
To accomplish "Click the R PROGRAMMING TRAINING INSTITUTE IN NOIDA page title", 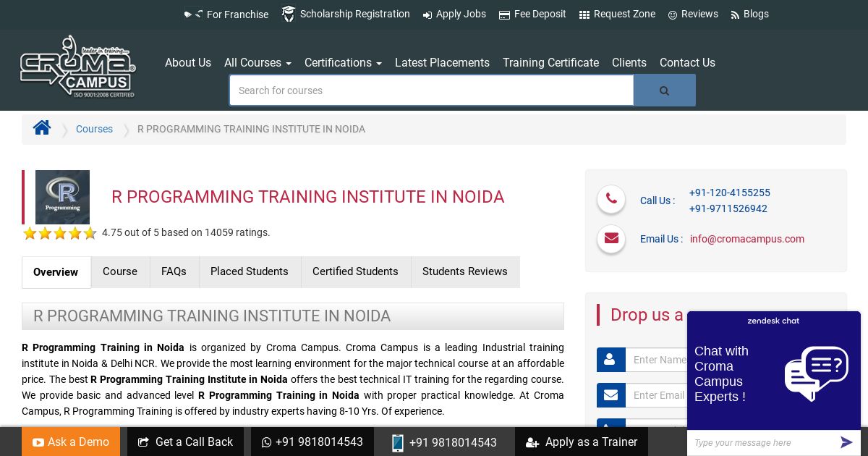I will [x=308, y=197].
